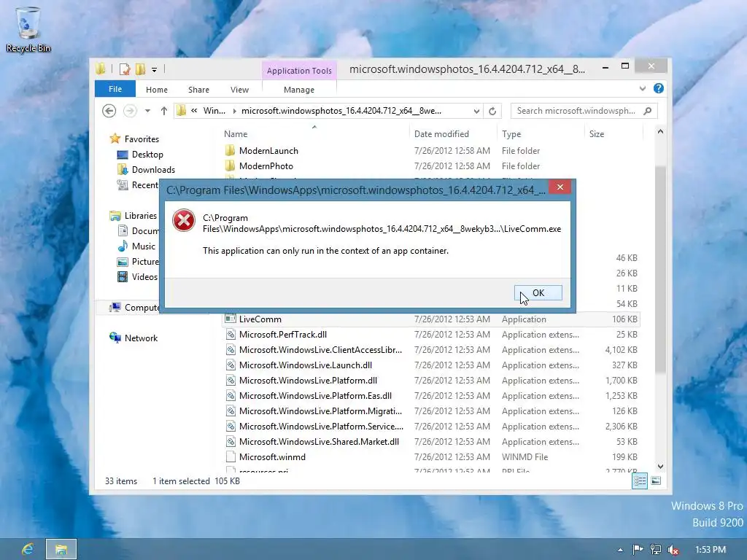Click File Explorer taskbar button
The width and height of the screenshot is (747, 560).
click(61, 549)
